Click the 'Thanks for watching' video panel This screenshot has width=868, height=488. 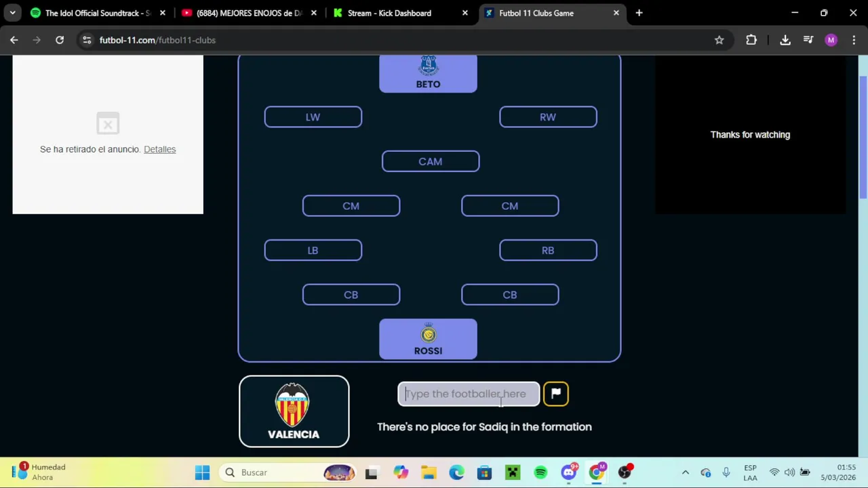tap(750, 134)
